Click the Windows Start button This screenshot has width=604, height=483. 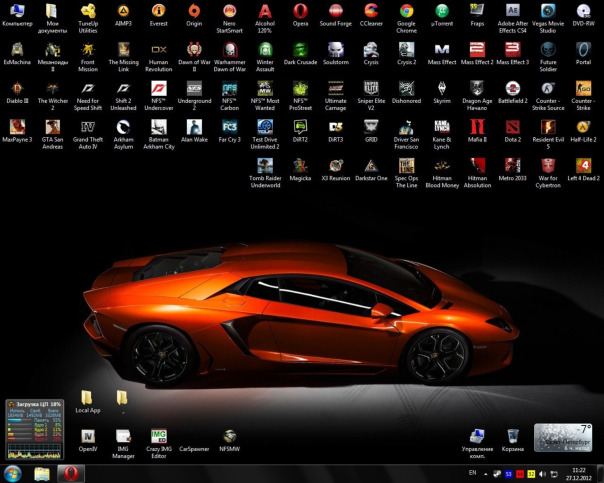pos(13,472)
